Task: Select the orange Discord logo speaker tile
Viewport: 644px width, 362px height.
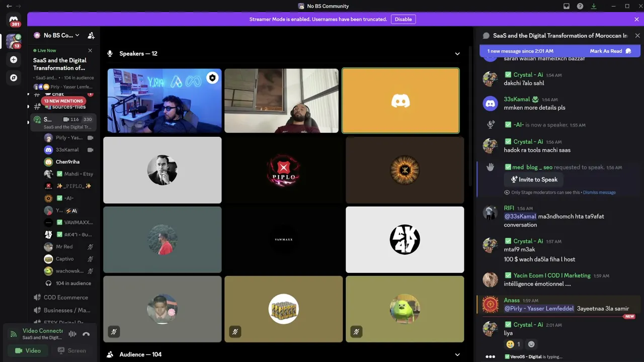Action: point(400,101)
